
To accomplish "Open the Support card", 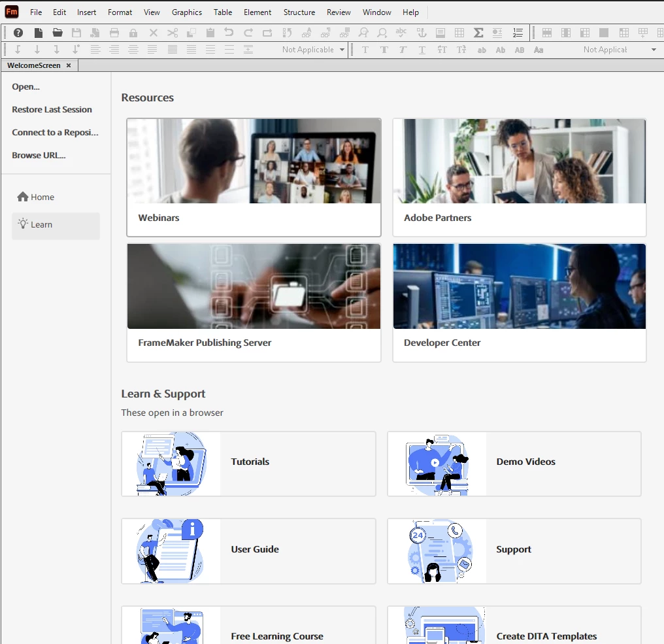I will tap(514, 551).
